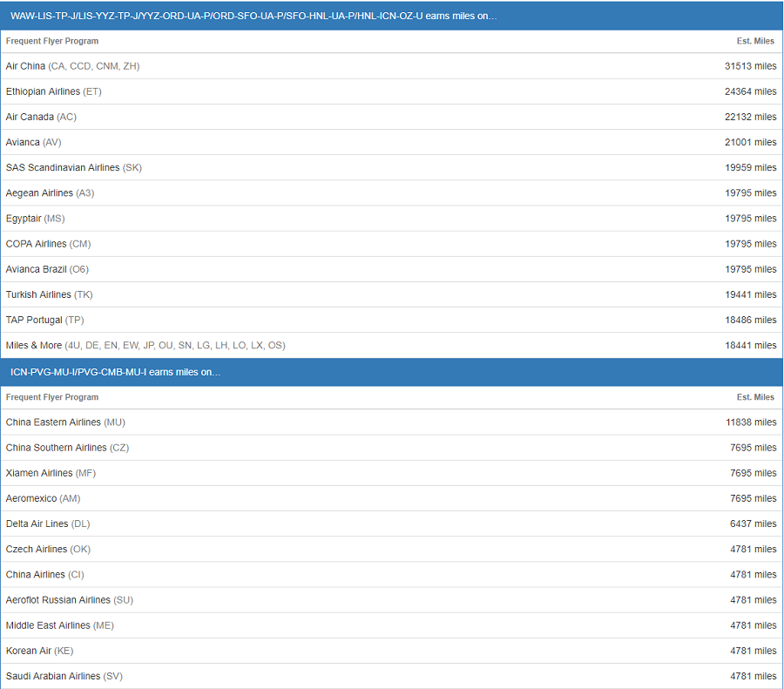Click the 11838 miles value
The height and width of the screenshot is (689, 784).
751,422
